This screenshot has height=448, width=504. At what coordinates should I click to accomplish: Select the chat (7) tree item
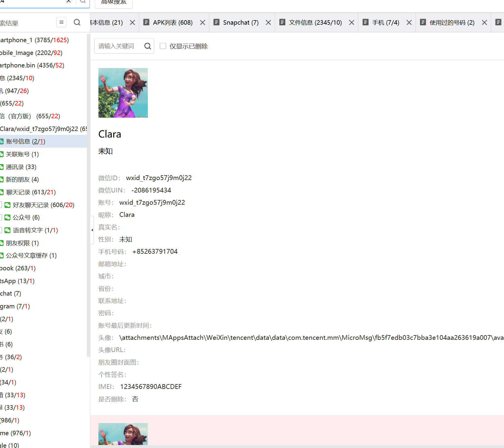tap(11, 294)
